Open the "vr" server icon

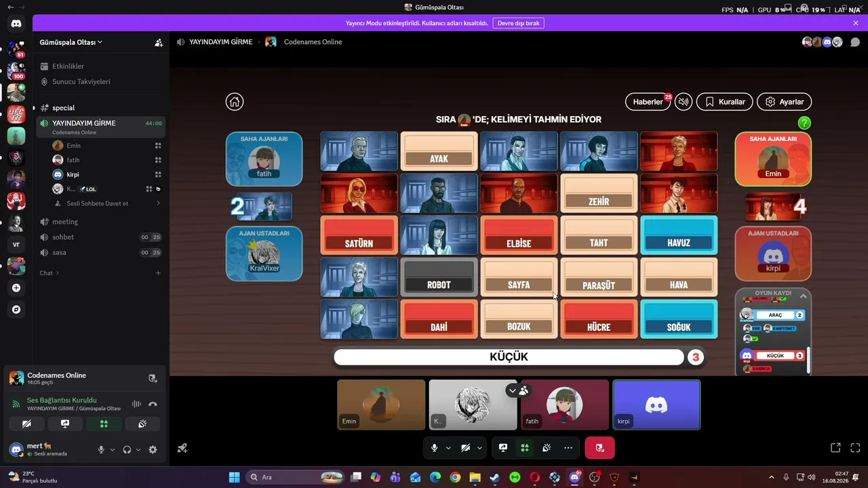click(x=16, y=244)
